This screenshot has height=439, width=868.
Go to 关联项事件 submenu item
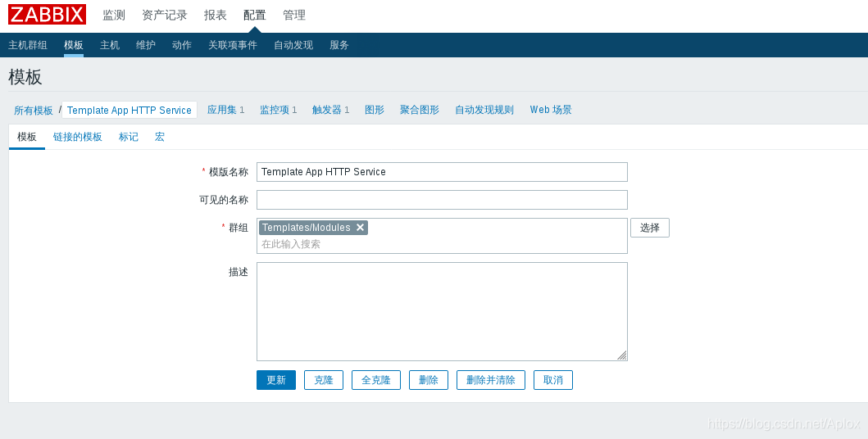pos(233,45)
